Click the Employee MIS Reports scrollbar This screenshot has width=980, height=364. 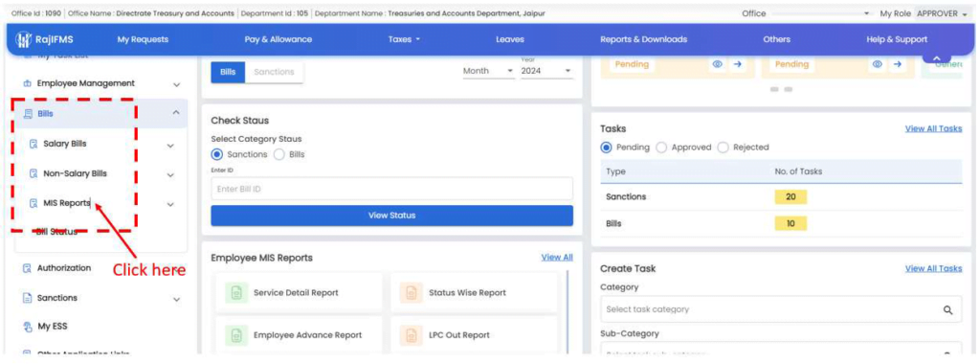click(568, 311)
